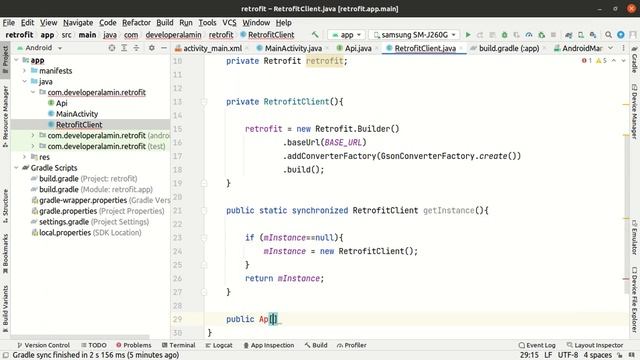Open editor tabs more options icon
Screen dimensions: 640x360
(x=623, y=48)
